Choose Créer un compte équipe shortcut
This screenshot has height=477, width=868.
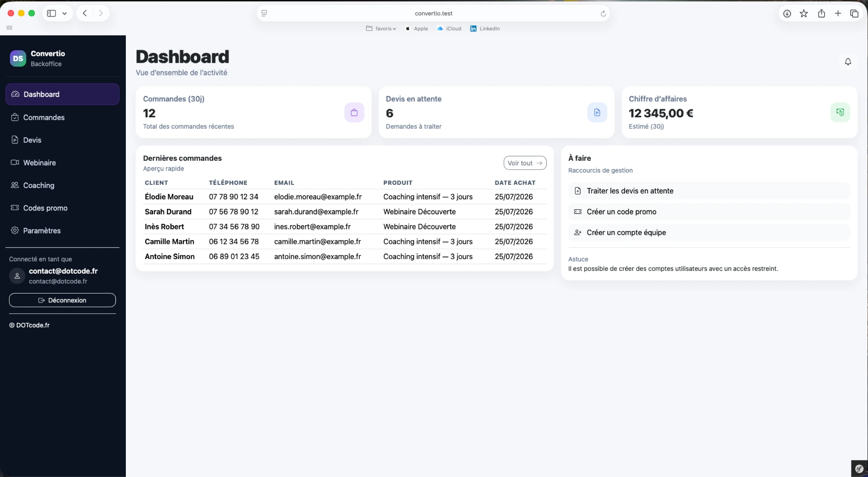coord(709,233)
